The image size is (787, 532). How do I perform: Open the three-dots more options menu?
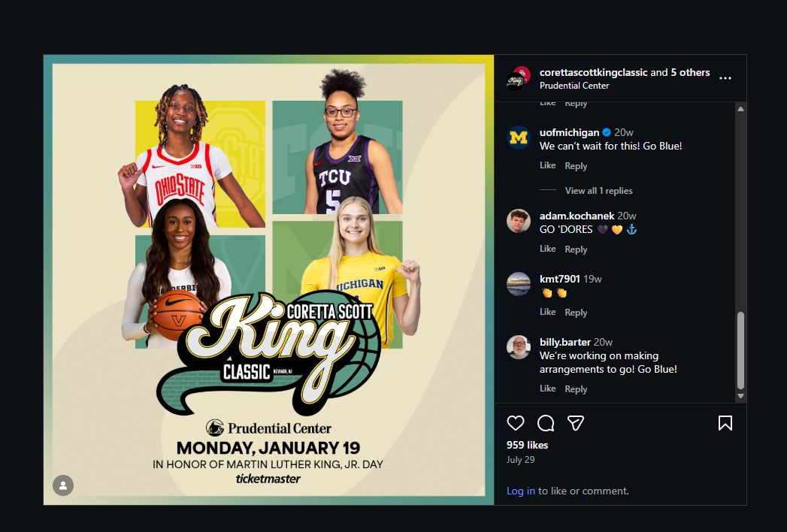[x=725, y=78]
